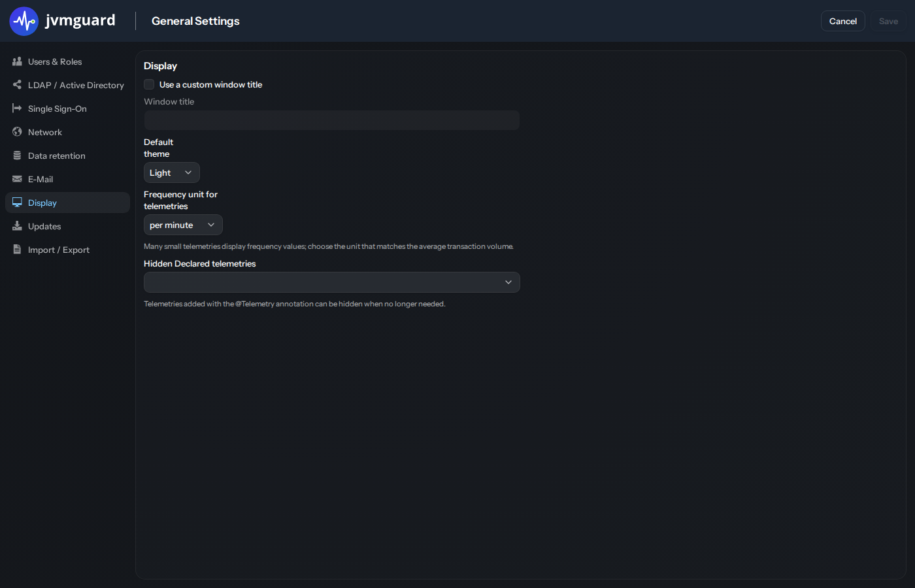Go to the Data retention section
The width and height of the screenshot is (915, 588).
[67, 155]
